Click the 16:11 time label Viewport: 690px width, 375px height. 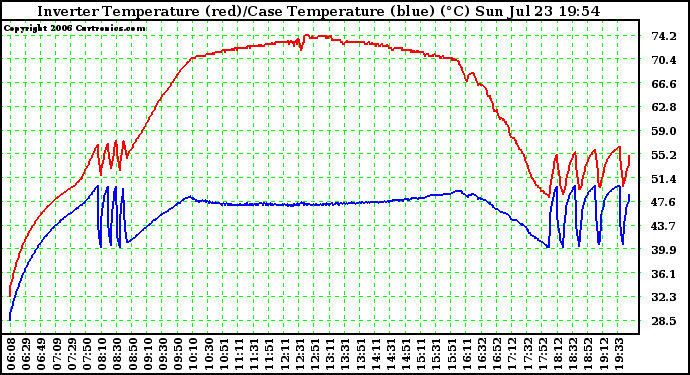click(467, 354)
